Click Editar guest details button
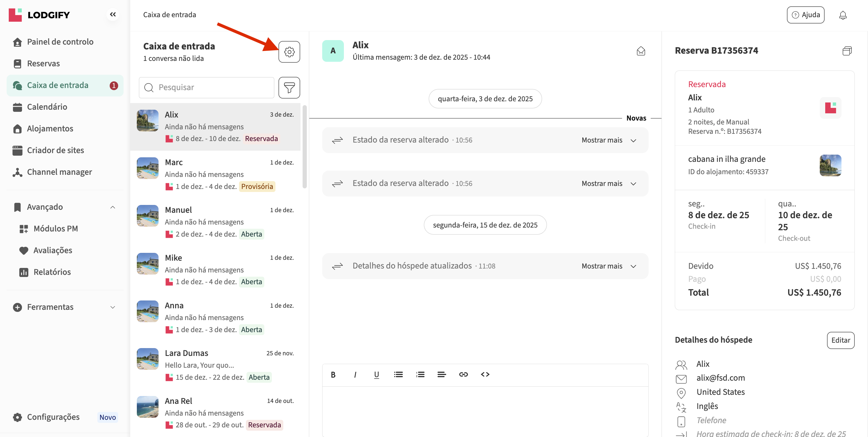The height and width of the screenshot is (437, 868). pos(840,340)
